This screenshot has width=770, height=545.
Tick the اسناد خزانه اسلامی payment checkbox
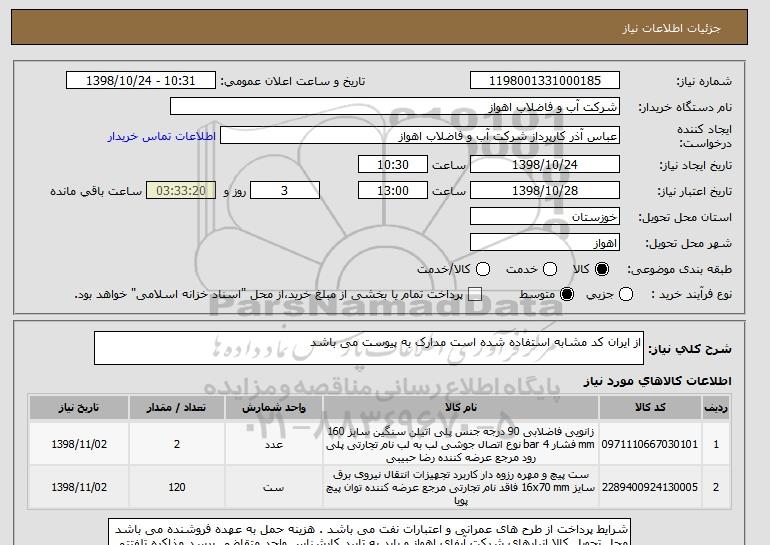(x=475, y=295)
